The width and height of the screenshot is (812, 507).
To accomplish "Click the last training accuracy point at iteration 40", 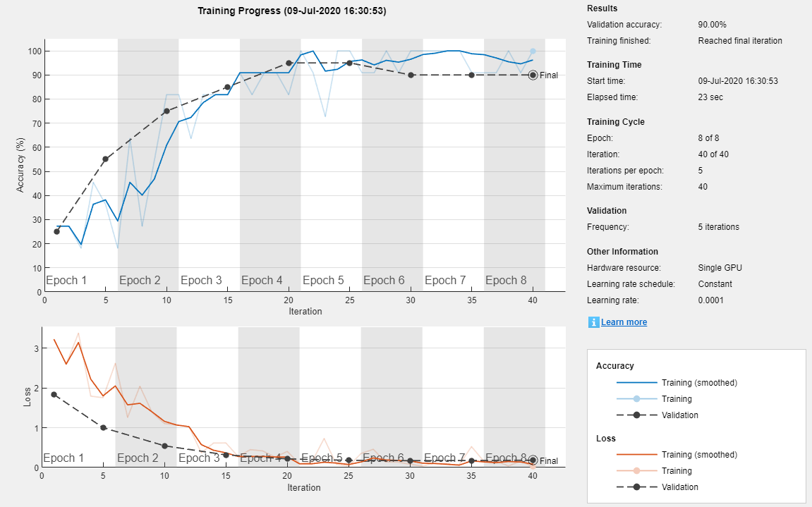I will coord(533,51).
